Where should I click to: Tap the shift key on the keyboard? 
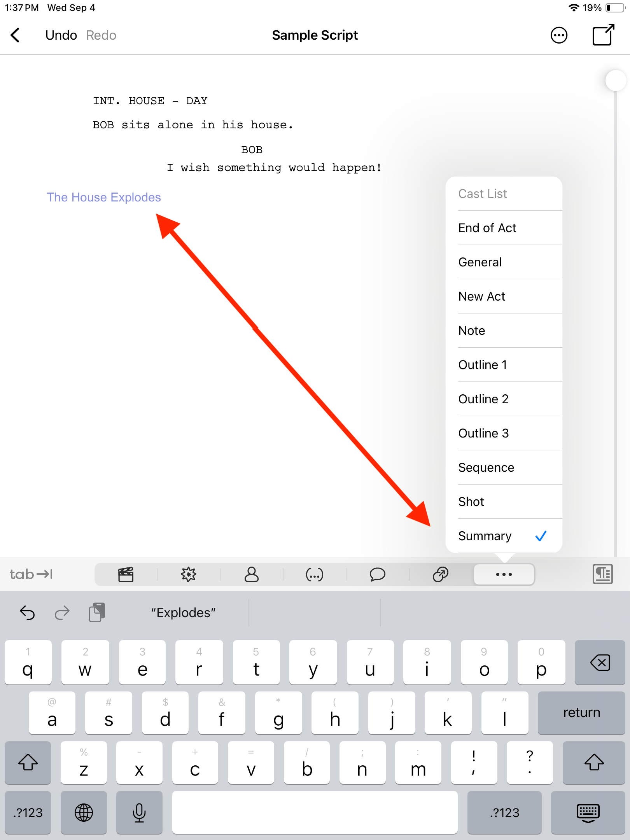[28, 763]
